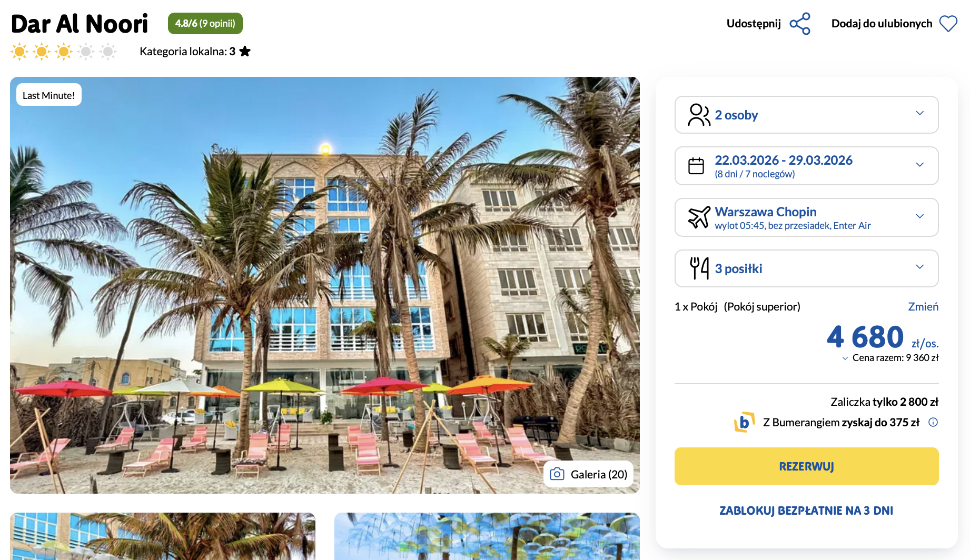Open the 22.03.2026 - 29.03.2026 date dropdown
Viewport: 970px width, 560px height.
(807, 166)
